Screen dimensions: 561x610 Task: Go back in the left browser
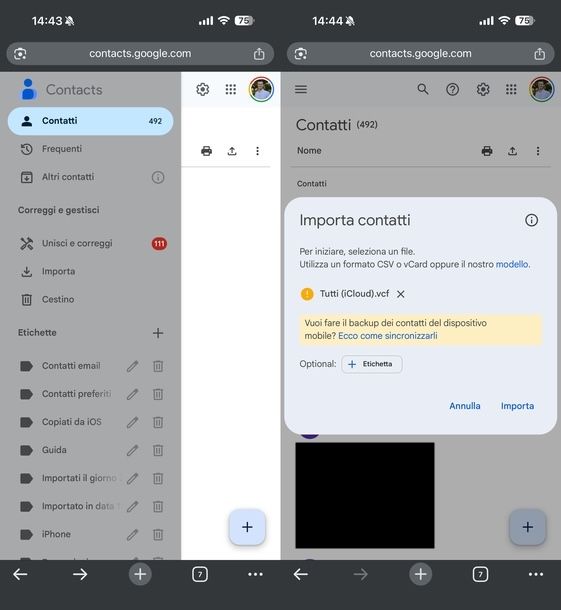coord(20,574)
